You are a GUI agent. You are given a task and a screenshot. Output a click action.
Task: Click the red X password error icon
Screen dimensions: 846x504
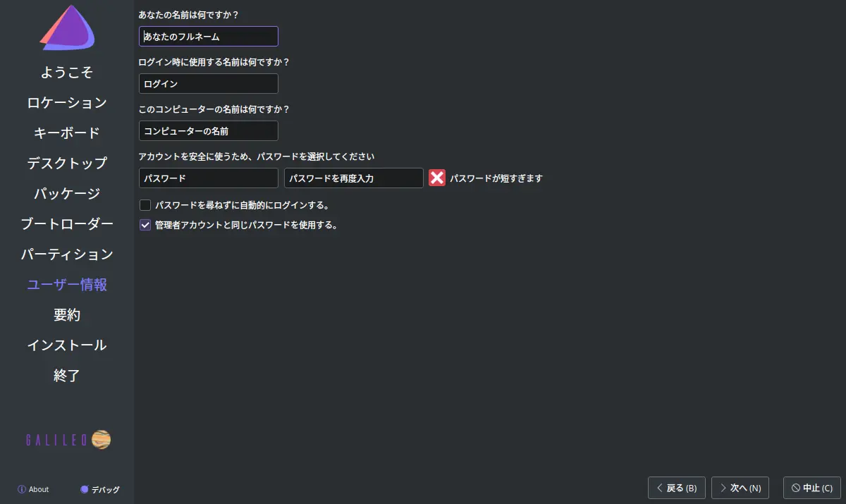(x=437, y=178)
